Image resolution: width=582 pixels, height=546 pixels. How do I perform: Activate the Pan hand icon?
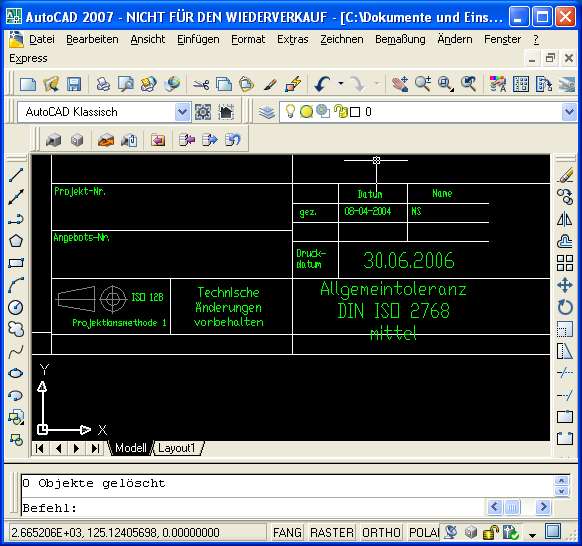(x=400, y=84)
